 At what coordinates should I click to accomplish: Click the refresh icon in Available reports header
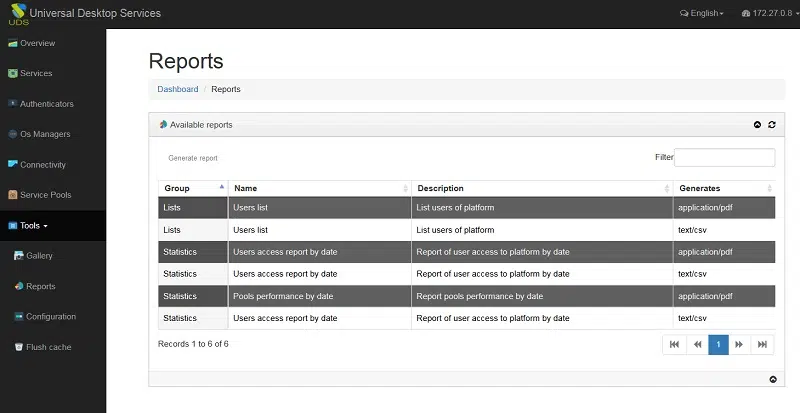tap(772, 125)
